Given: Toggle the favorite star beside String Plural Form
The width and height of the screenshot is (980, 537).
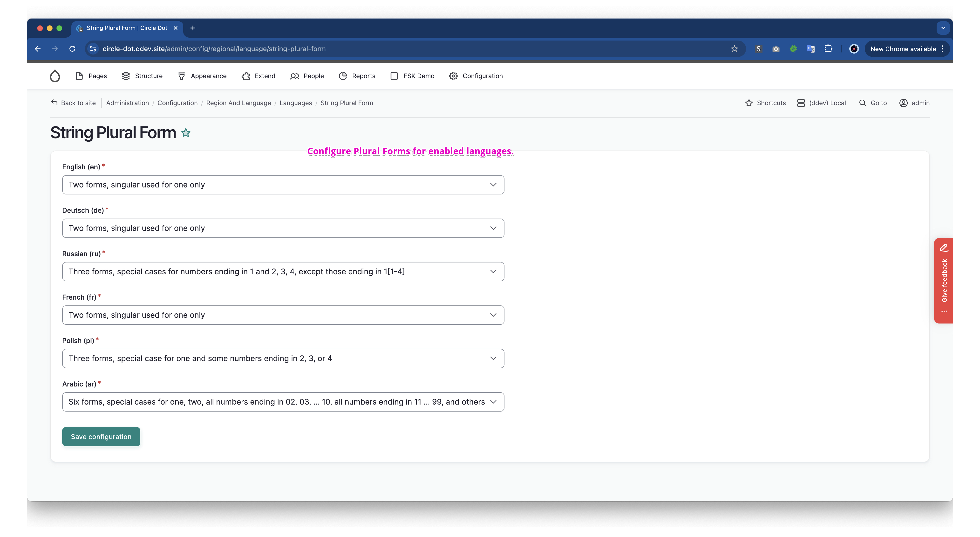Looking at the screenshot, I should pos(186,133).
